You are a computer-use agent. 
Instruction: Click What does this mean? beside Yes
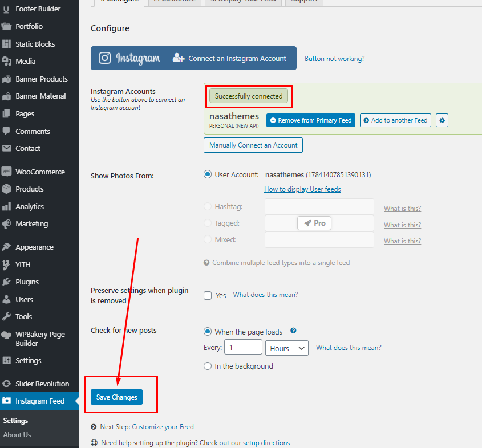[266, 295]
